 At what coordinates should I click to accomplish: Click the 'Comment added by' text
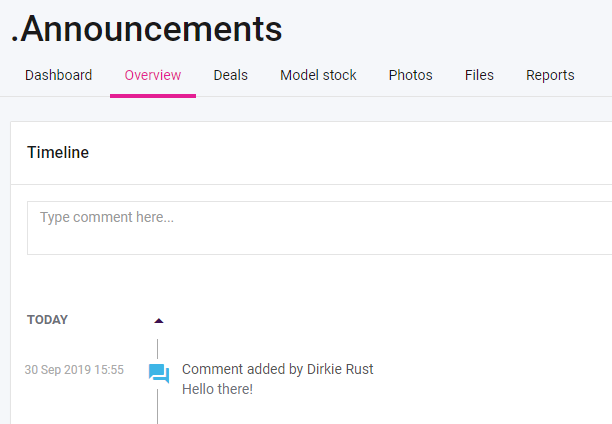click(242, 369)
